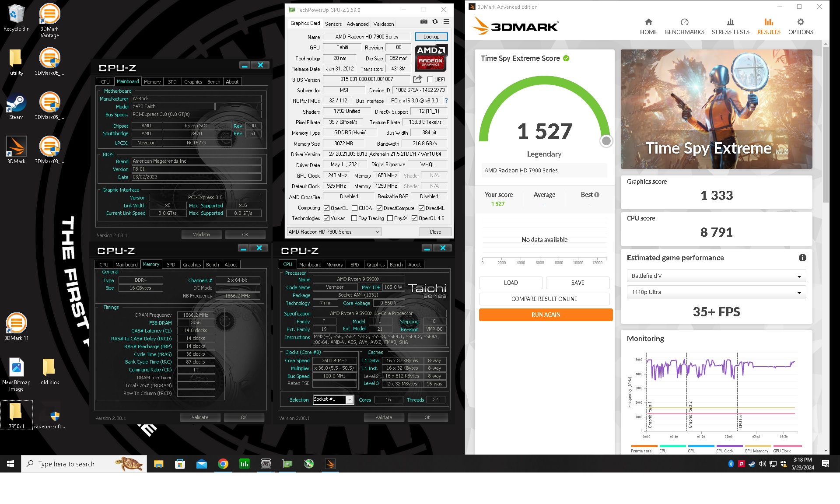Open 3DMark03 desktop shortcut
840x504 pixels.
click(49, 150)
